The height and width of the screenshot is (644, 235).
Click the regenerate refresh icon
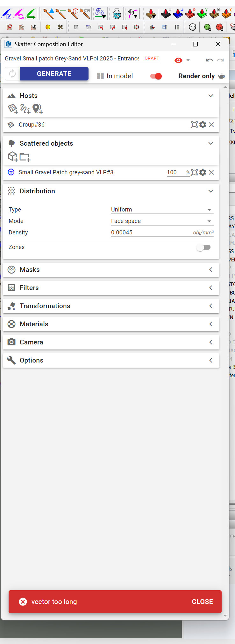point(12,74)
